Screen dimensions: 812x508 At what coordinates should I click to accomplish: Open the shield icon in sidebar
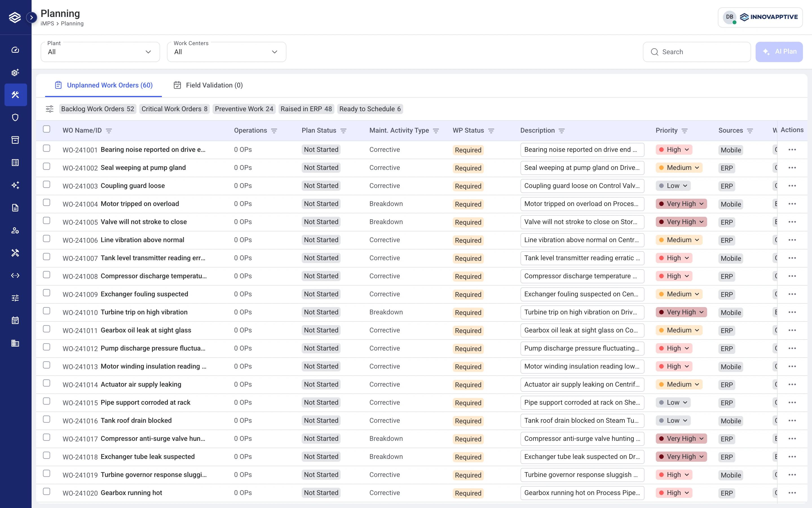coord(15,117)
